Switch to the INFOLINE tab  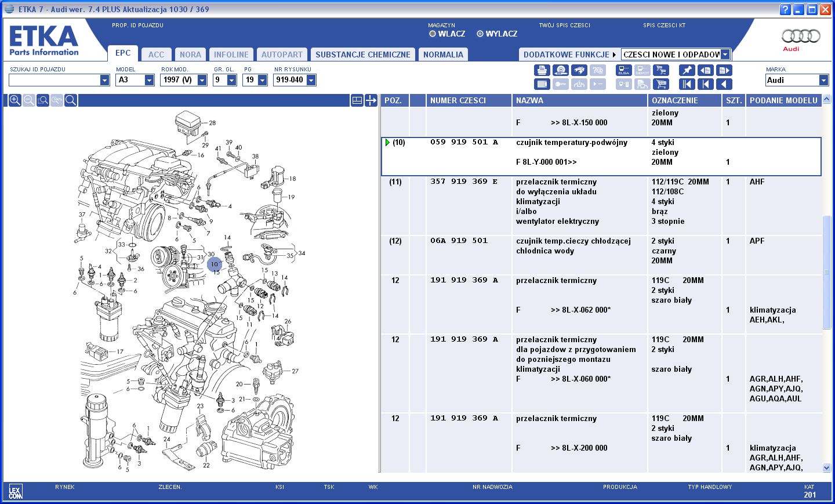pos(231,55)
